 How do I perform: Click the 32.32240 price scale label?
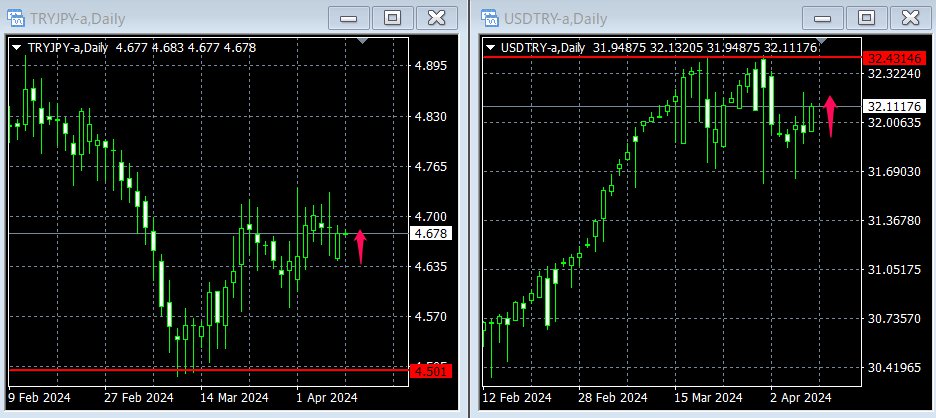click(x=894, y=74)
